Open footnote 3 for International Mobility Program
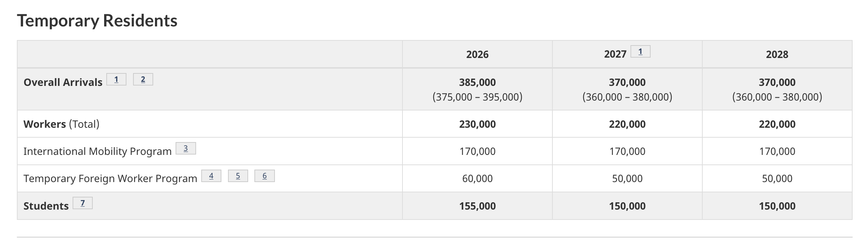This screenshot has height=243, width=868. click(185, 149)
